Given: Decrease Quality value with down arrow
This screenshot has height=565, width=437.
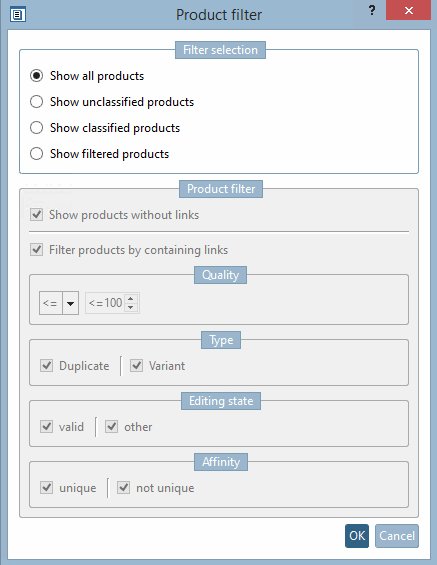Looking at the screenshot, I should point(131,308).
